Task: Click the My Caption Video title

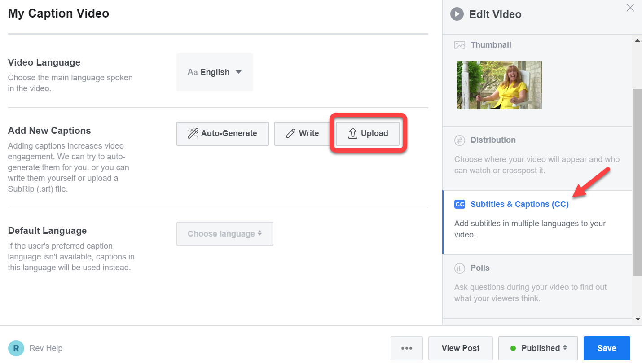Action: 58,13
